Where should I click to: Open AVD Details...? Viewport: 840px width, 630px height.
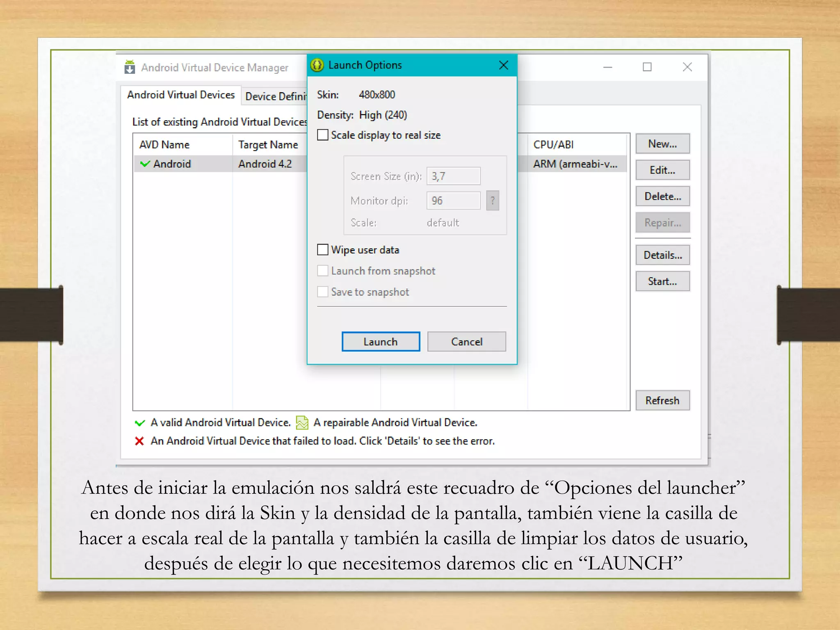[663, 255]
